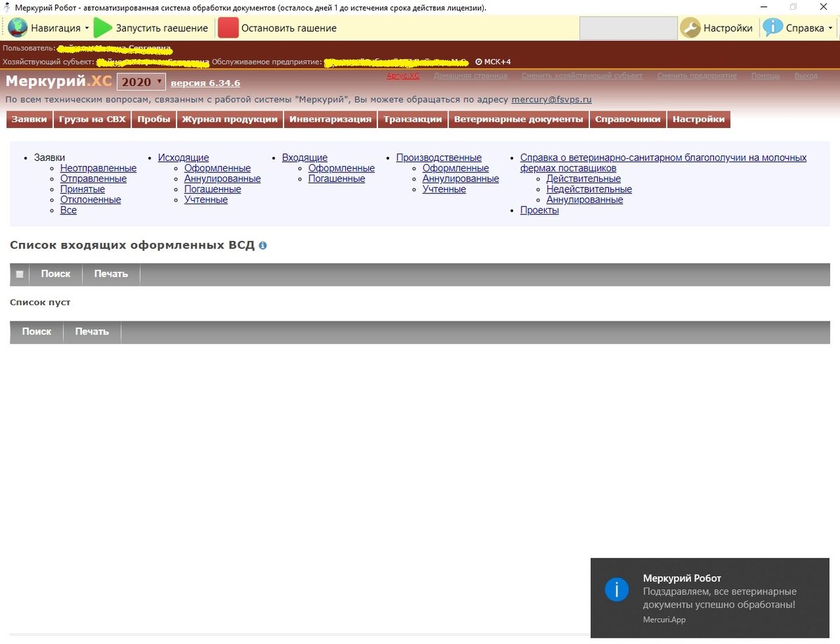Screen dimensions: 840x644
Task: Open the Справочники tab
Action: pos(628,120)
